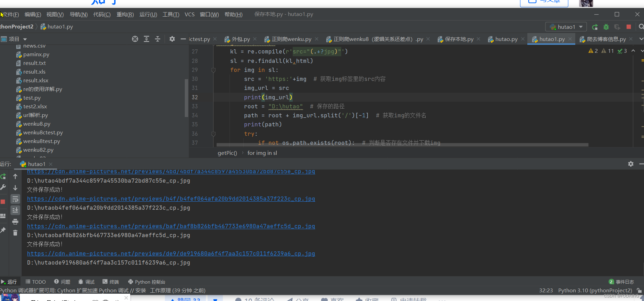Jump to previous highlighted error arrow
Screen dimensions: 644x301
tap(633, 51)
